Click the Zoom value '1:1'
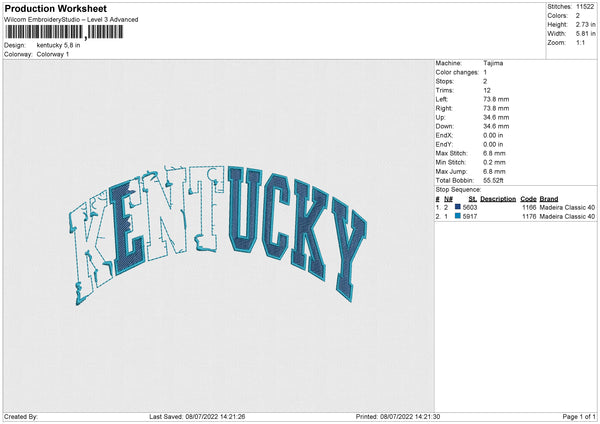Image resolution: width=600 pixels, height=424 pixels. pos(580,42)
